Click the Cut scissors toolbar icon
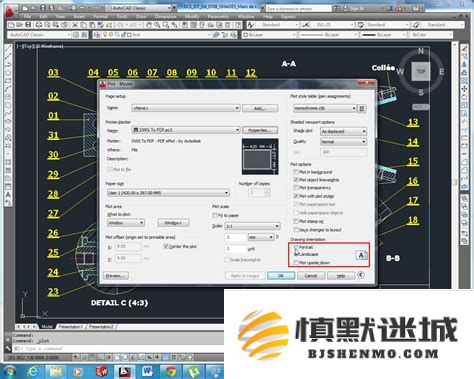This screenshot has height=379, width=474. (x=75, y=25)
